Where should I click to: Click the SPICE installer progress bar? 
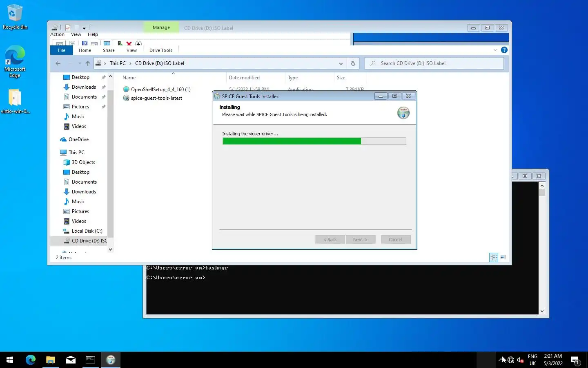click(x=314, y=141)
